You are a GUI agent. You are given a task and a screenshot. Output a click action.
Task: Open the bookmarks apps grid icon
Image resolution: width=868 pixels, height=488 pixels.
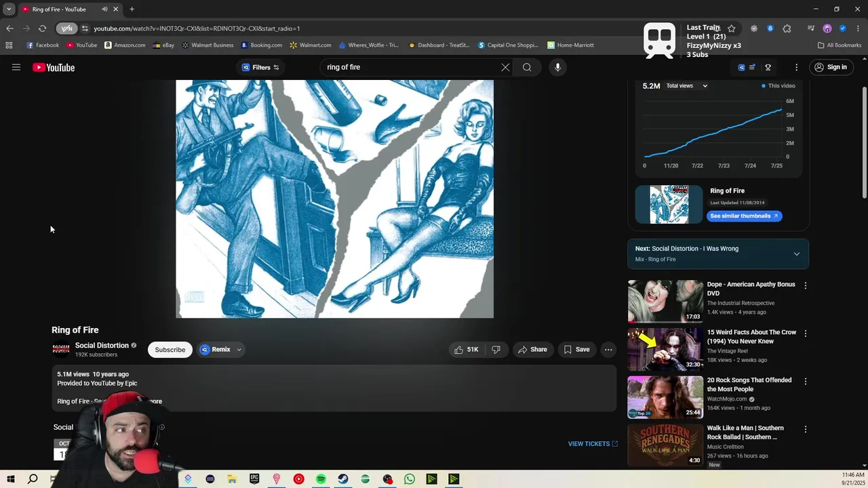click(x=9, y=45)
